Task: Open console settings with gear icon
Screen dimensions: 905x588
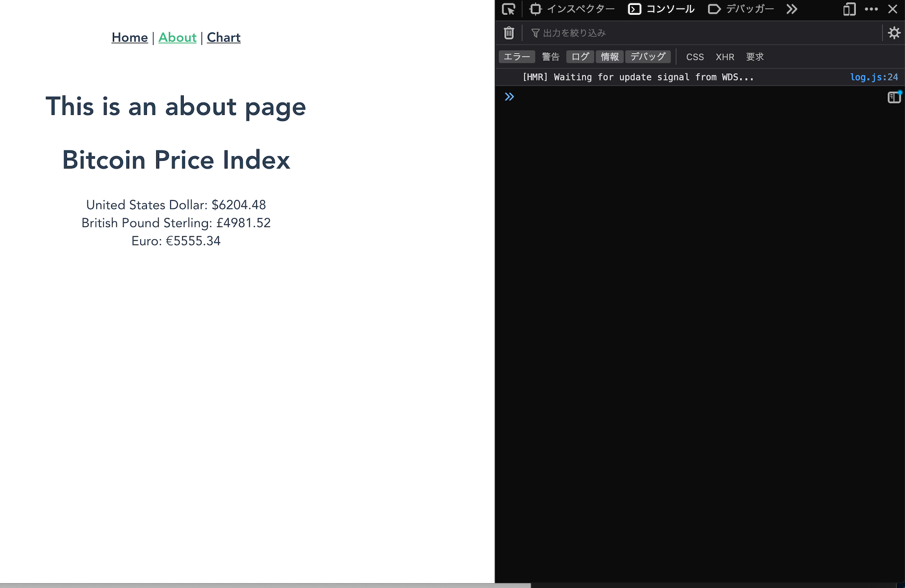Action: pyautogui.click(x=895, y=32)
